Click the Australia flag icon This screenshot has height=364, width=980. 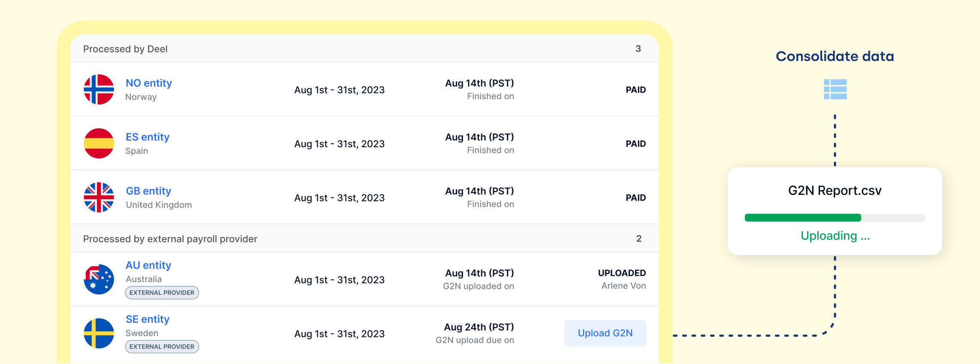[x=99, y=279]
